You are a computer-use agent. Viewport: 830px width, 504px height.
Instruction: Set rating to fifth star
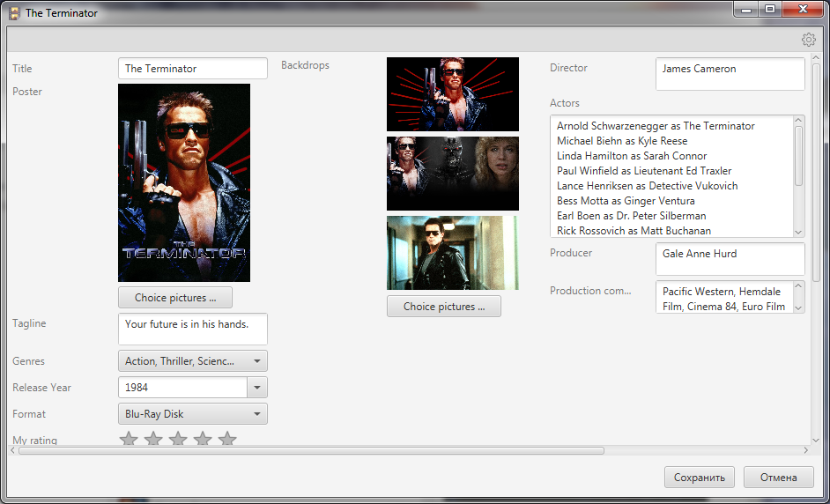pos(227,438)
